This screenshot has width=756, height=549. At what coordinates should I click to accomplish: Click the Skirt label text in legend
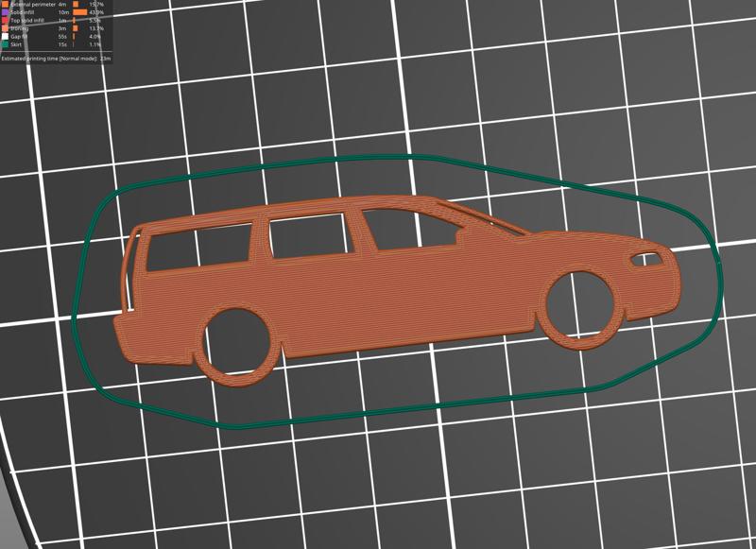15,44
